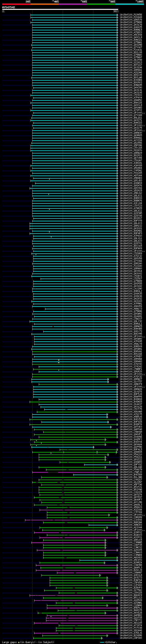Click UniRef100_P54210 label

click(x=131, y=455)
